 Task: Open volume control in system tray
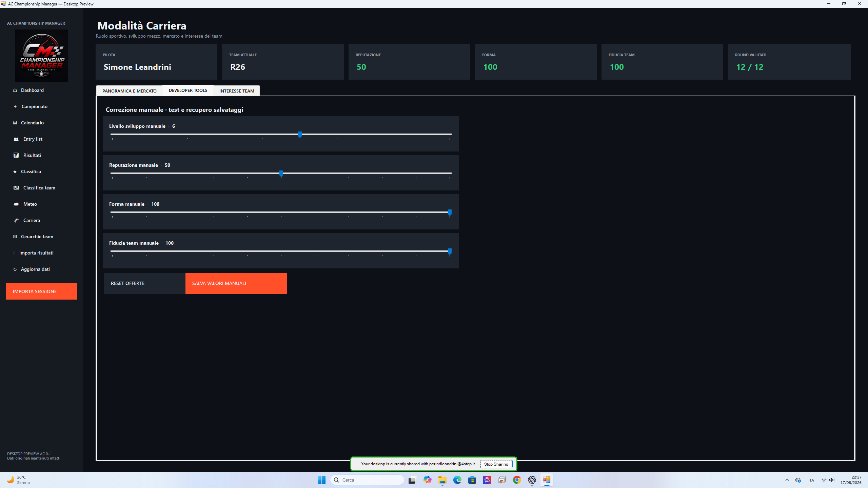(x=831, y=480)
